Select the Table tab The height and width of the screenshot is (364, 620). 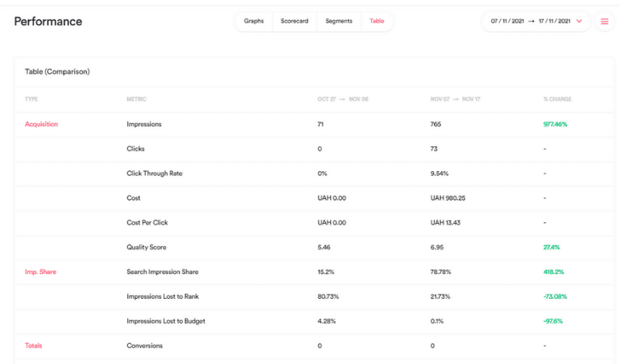coord(377,22)
